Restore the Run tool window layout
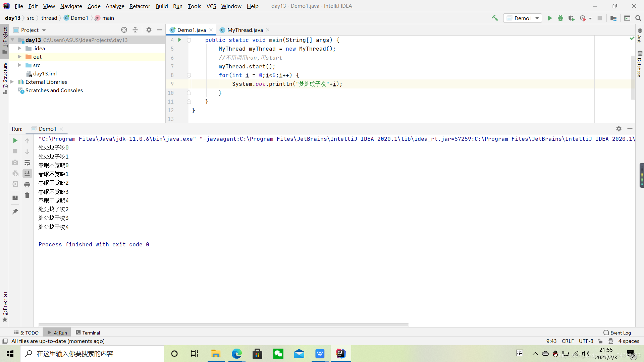644x362 pixels. point(15,198)
